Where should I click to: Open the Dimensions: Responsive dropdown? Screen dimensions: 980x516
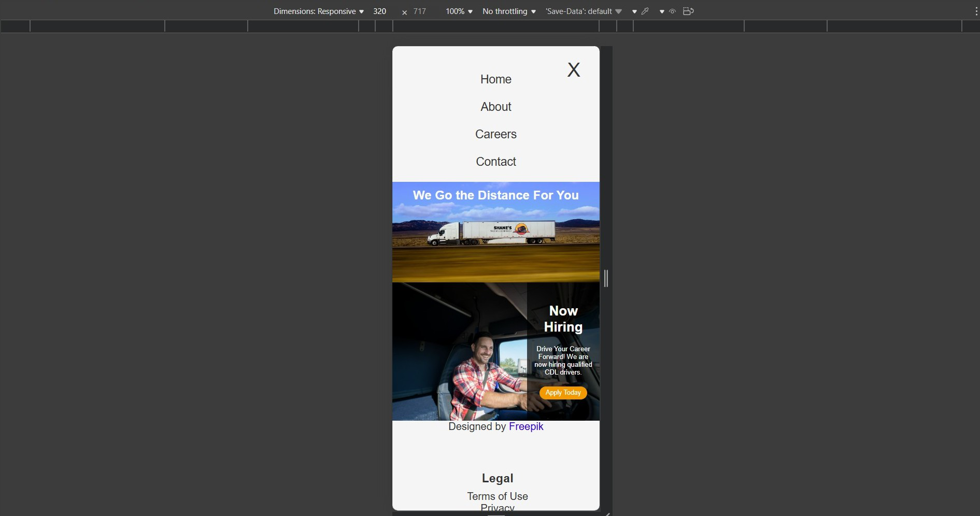click(318, 11)
